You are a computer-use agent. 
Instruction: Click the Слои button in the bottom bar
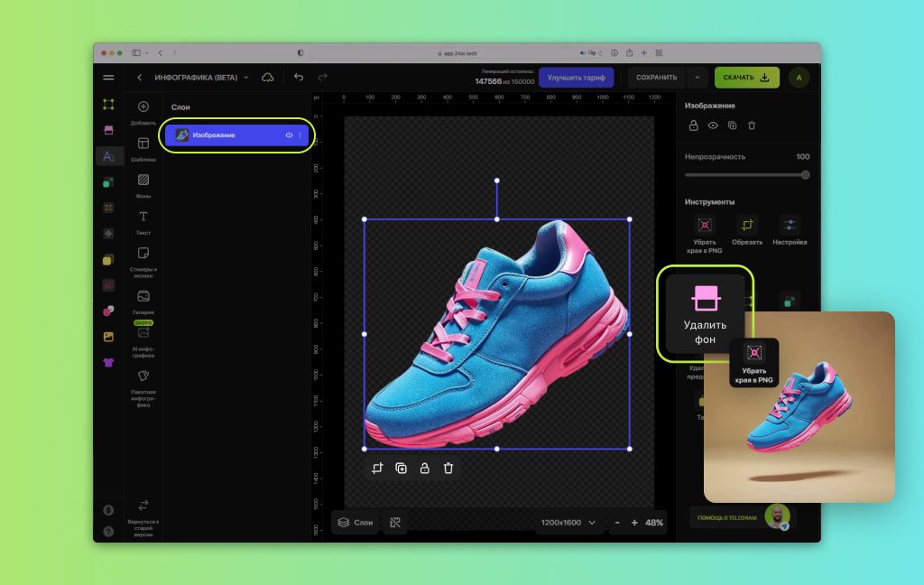(x=356, y=523)
